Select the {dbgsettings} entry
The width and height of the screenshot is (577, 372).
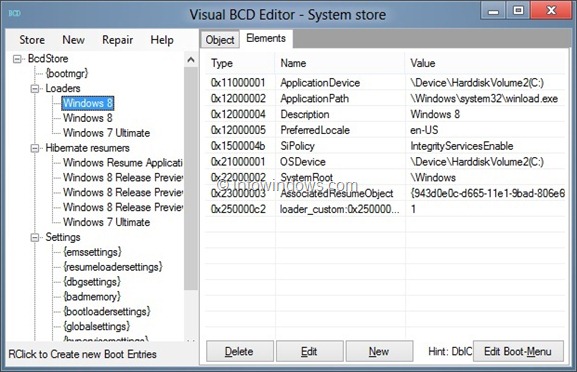(92, 282)
